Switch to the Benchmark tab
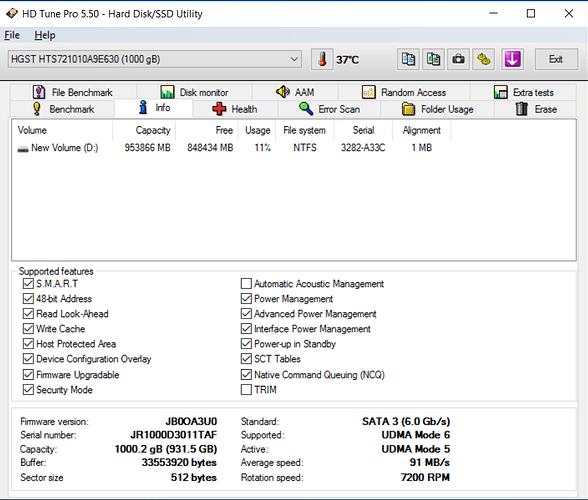 click(x=63, y=109)
